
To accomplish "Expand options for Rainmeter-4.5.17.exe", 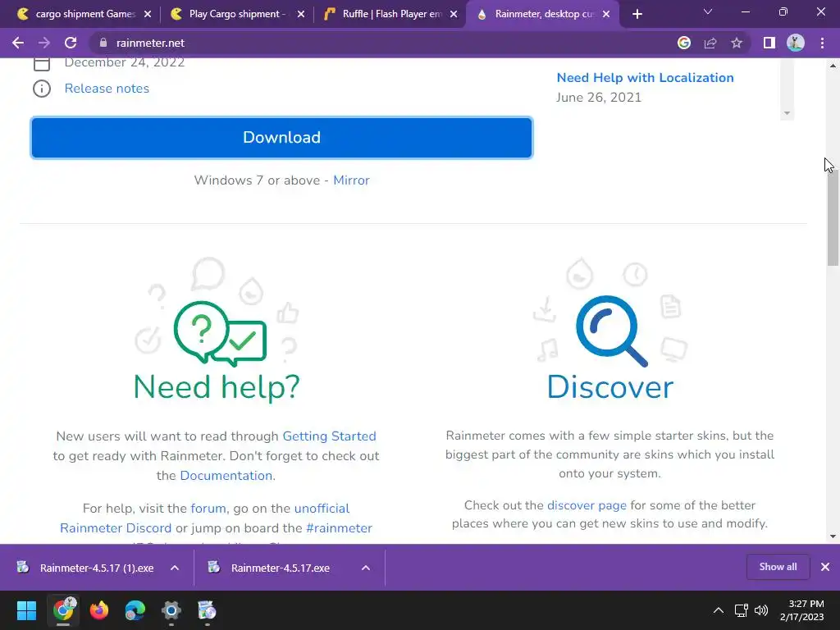I will (366, 568).
